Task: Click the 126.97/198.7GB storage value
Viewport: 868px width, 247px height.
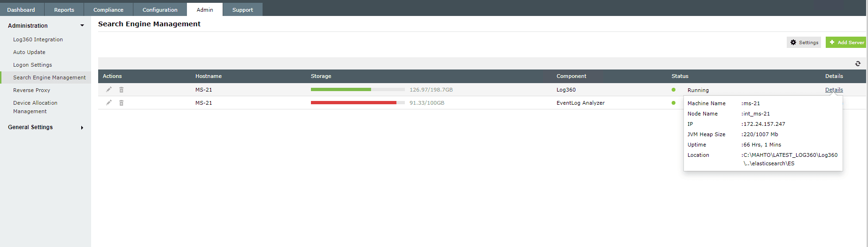Action: point(431,90)
